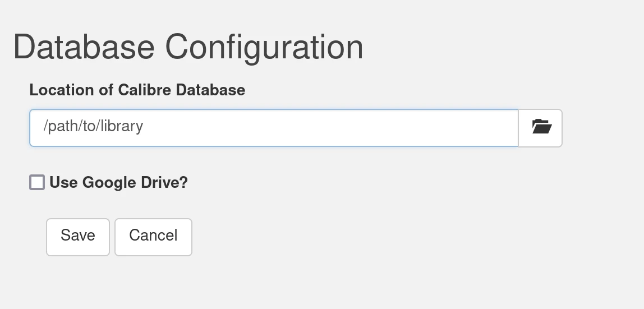
Task: Click the 'Location of Calibre Database' label
Action: coord(137,90)
